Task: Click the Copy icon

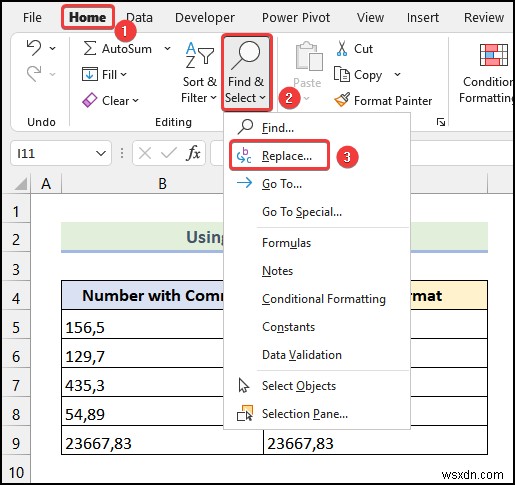Action: (x=342, y=74)
